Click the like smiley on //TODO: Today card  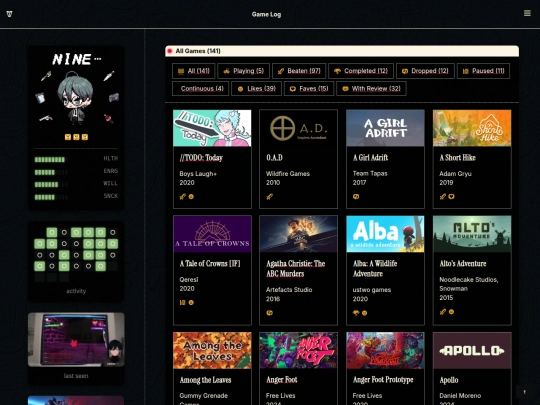191,197
